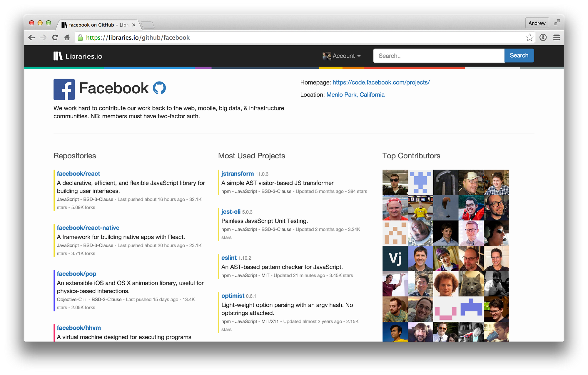Open the facebook/react-native repository link
This screenshot has width=588, height=375.
(x=88, y=228)
